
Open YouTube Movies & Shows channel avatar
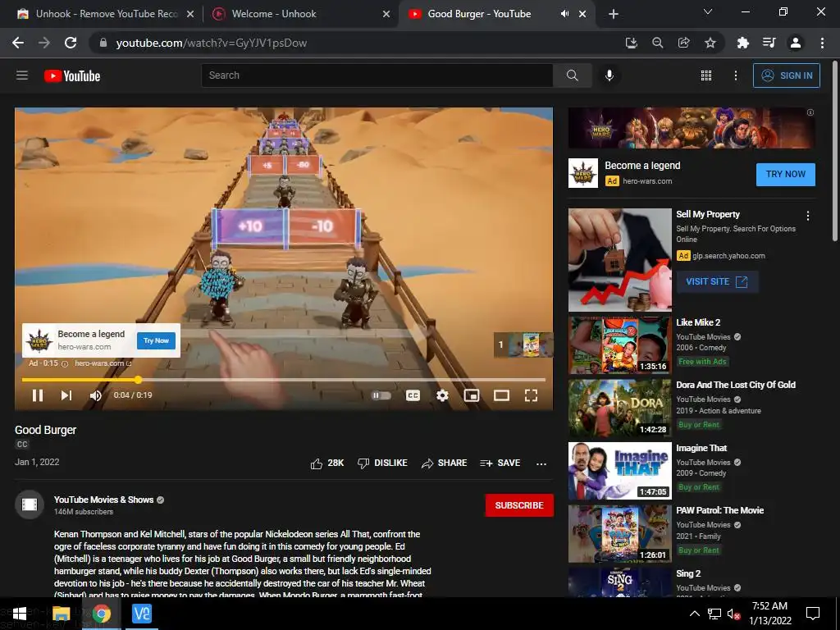point(30,504)
